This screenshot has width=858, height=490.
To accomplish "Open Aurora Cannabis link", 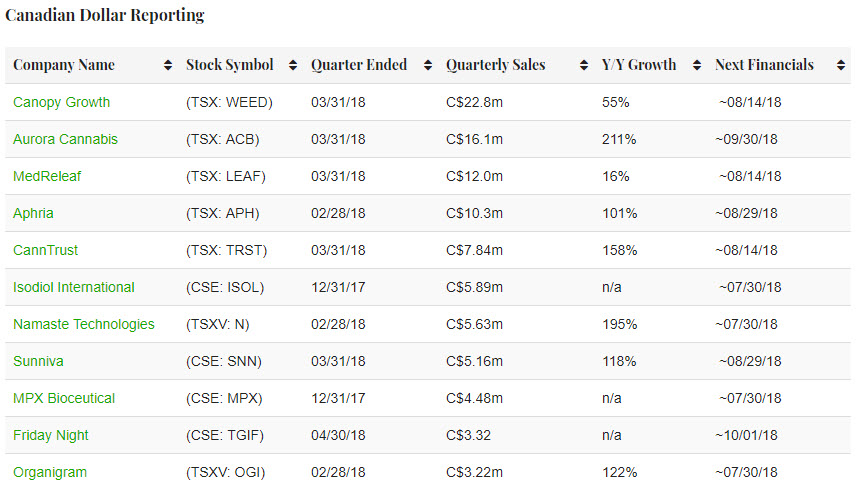I will (65, 139).
